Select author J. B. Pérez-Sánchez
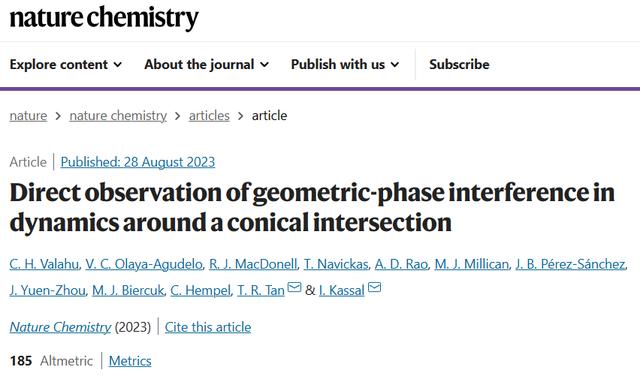640x388 pixels. click(570, 264)
